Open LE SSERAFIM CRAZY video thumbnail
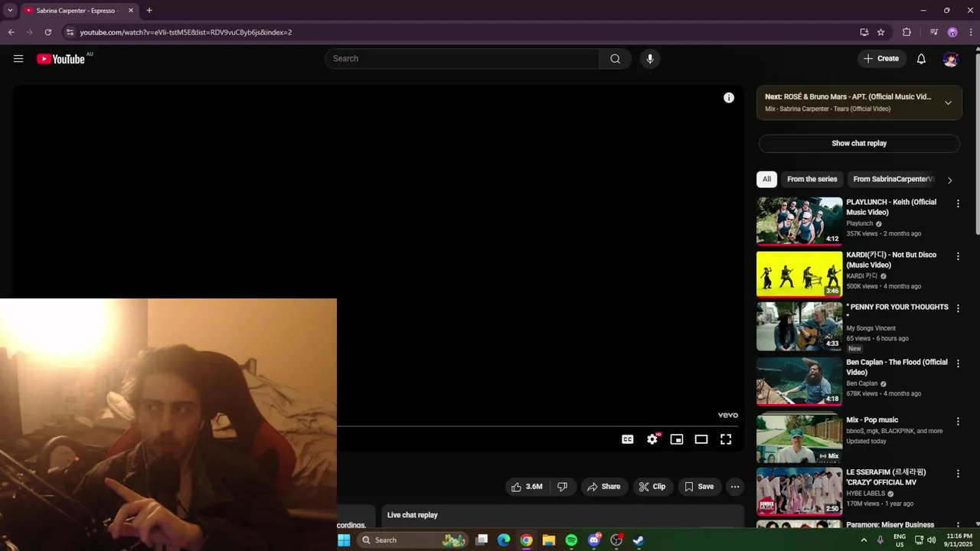Image resolution: width=980 pixels, height=551 pixels. pos(799,491)
